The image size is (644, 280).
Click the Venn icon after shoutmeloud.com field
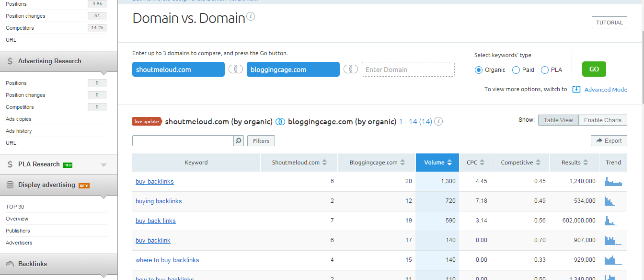click(235, 70)
